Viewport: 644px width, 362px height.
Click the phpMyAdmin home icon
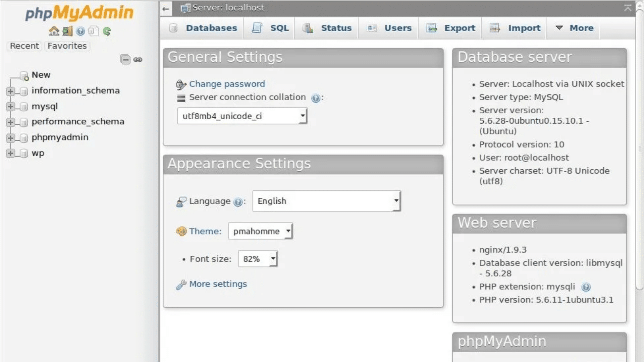coord(54,31)
